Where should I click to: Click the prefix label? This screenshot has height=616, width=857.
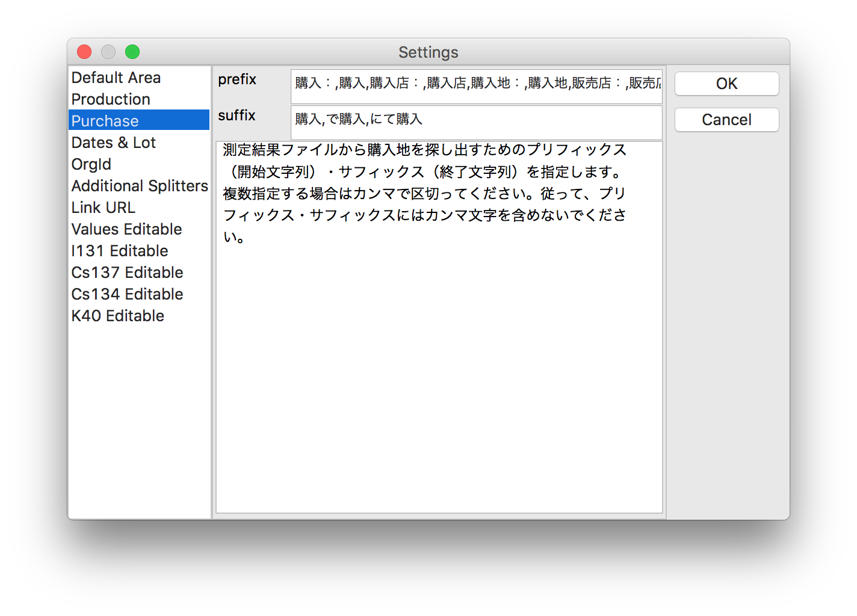237,79
